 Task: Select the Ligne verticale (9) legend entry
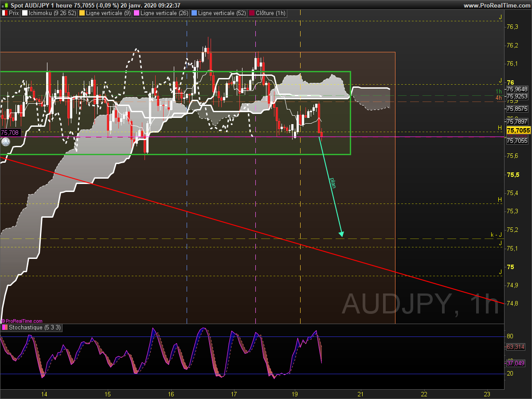(108, 13)
